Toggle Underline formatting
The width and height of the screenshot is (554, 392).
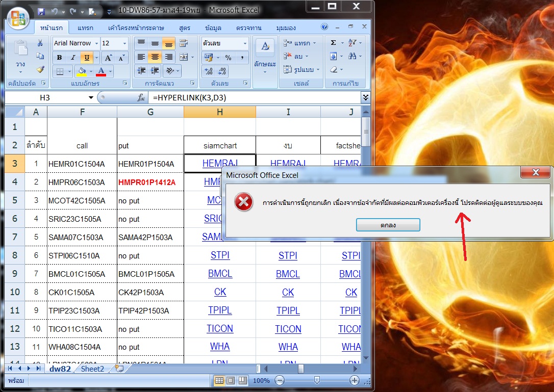point(86,58)
